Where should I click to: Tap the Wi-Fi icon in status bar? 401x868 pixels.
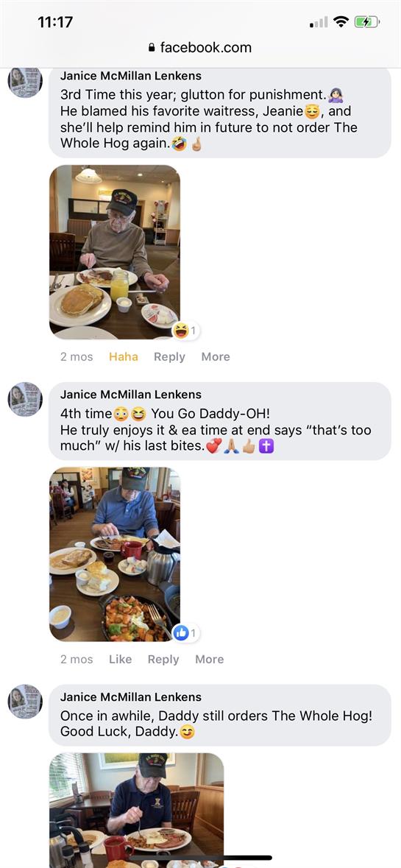click(342, 21)
